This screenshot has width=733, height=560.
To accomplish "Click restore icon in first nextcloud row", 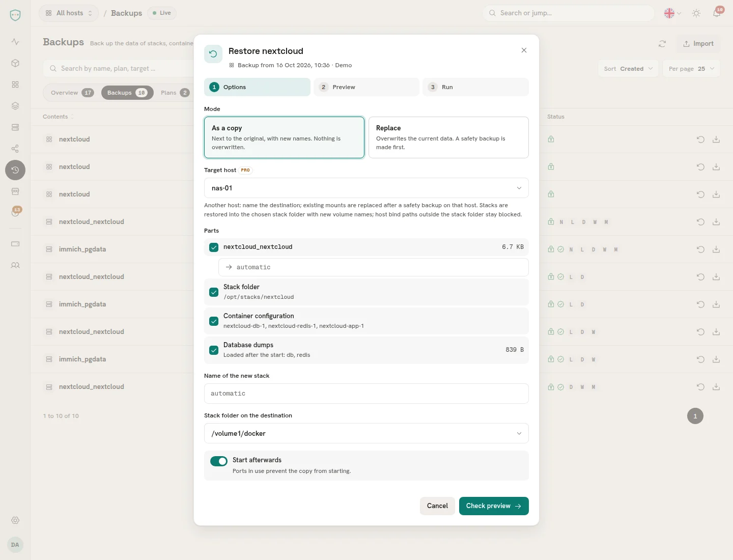I will pyautogui.click(x=700, y=139).
